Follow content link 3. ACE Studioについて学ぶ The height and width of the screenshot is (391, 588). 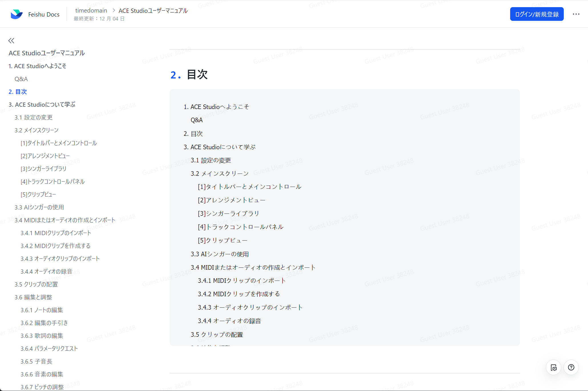tap(220, 147)
